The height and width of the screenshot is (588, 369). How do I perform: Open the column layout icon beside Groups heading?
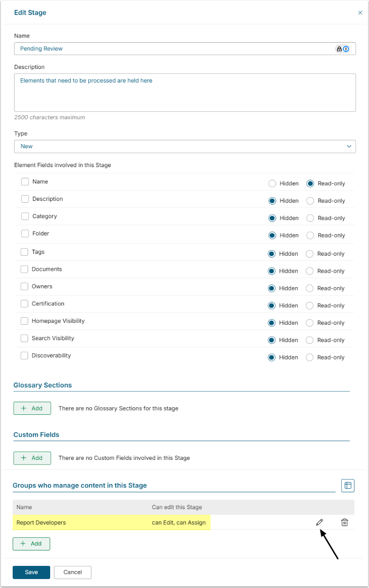347,485
